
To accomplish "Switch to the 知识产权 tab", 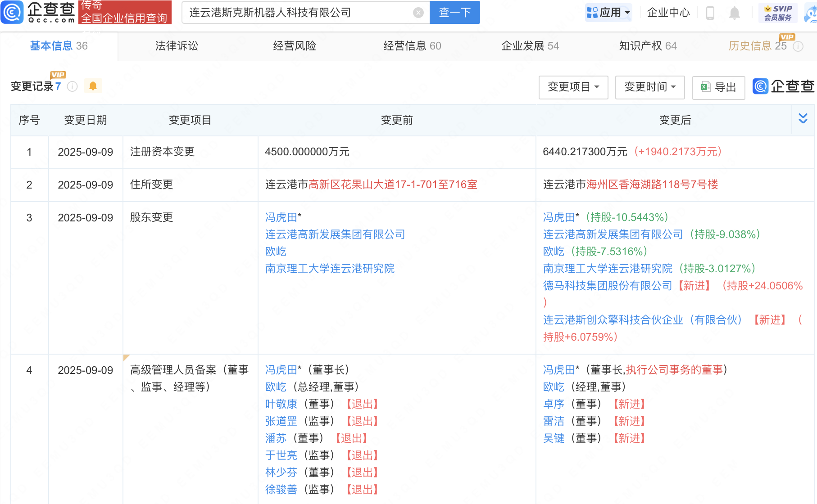I will pyautogui.click(x=647, y=46).
